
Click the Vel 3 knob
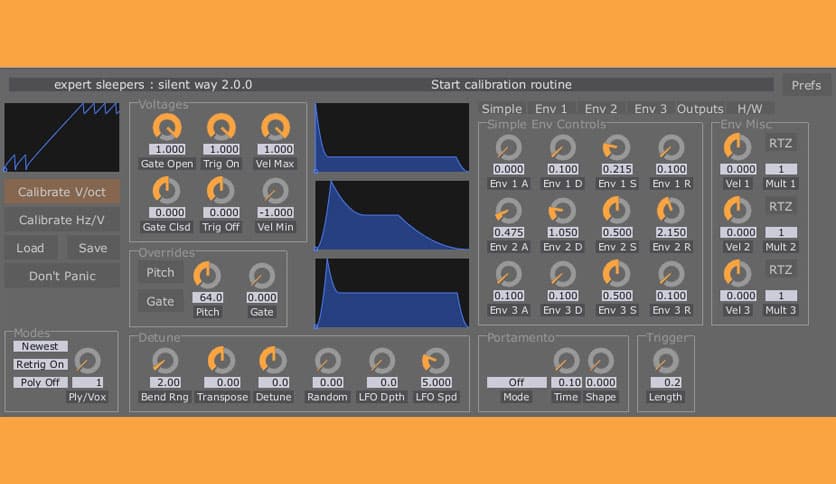point(737,274)
